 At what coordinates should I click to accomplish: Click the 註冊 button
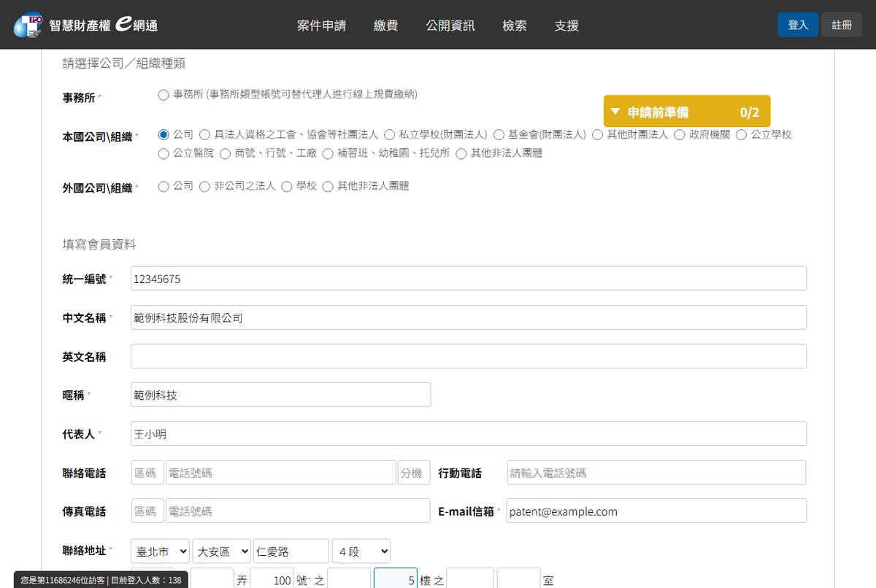(x=842, y=25)
